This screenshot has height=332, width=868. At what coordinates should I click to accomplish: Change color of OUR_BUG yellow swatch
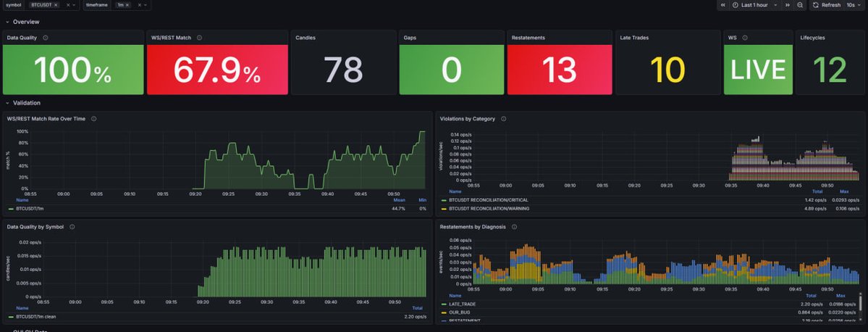coord(444,312)
